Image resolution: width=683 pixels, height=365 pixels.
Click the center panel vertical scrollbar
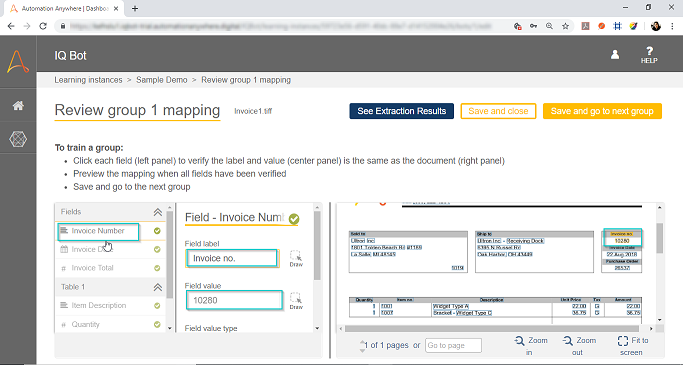tap(317, 246)
